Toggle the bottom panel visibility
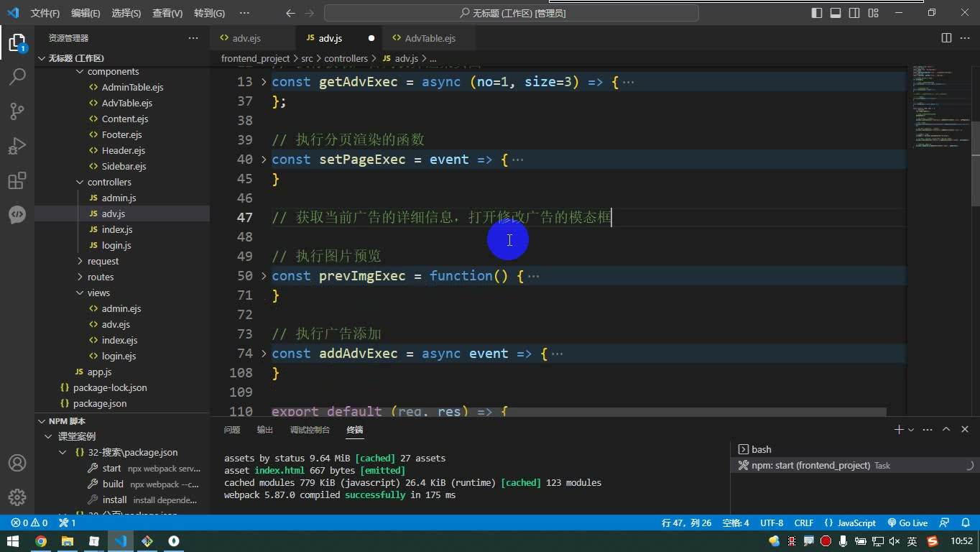Screen dimensions: 980x552 pos(836,13)
